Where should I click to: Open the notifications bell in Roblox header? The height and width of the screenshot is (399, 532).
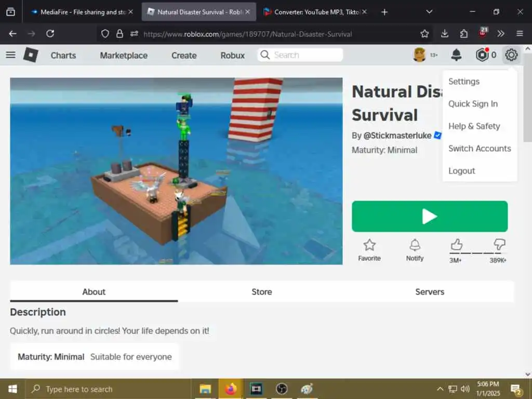pyautogui.click(x=456, y=55)
